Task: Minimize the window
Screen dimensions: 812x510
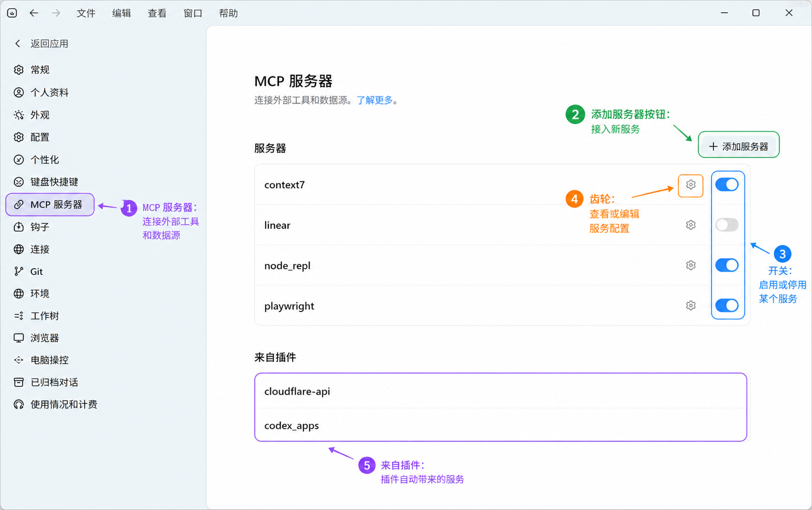Action: pyautogui.click(x=724, y=13)
